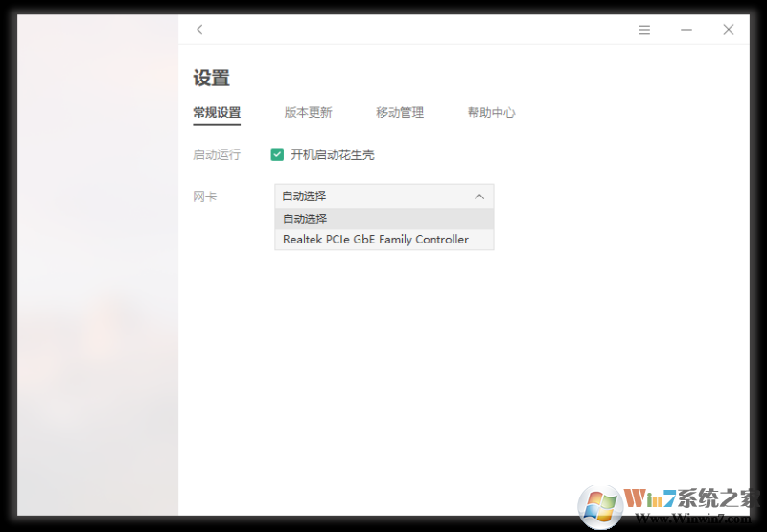The height and width of the screenshot is (532, 767).
Task: Switch to the 常规设置 tab
Action: click(x=217, y=112)
